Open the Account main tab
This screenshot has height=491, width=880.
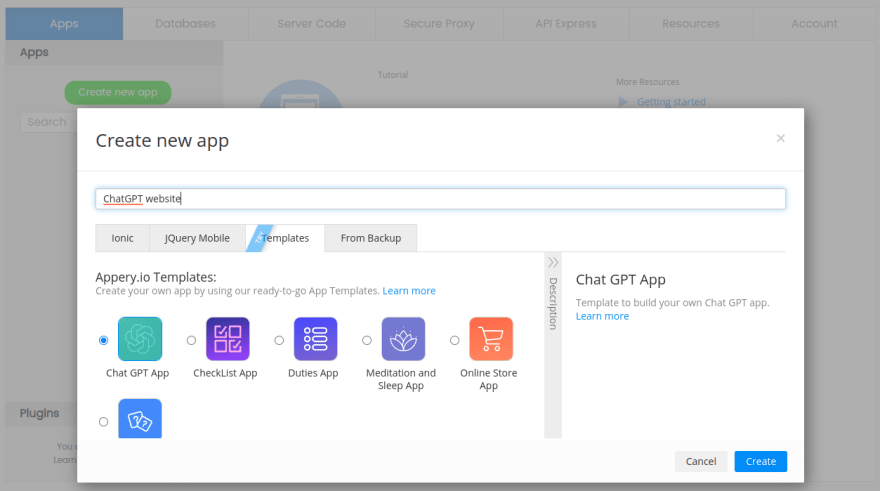point(814,24)
